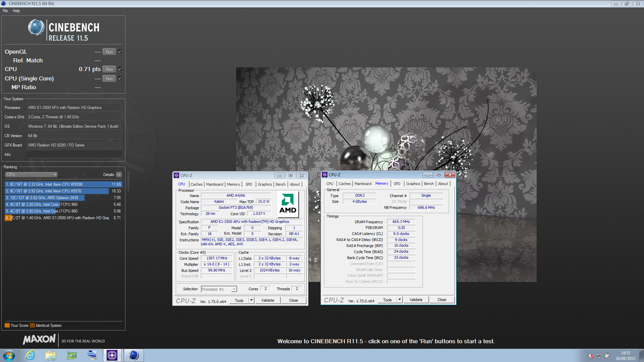644x362 pixels.
Task: Click the Info input field
Action: 74,155
